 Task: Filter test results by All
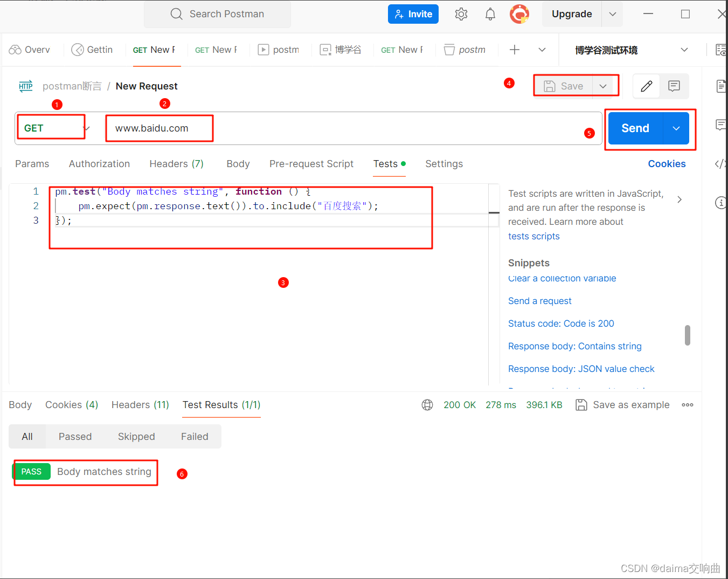tap(27, 437)
